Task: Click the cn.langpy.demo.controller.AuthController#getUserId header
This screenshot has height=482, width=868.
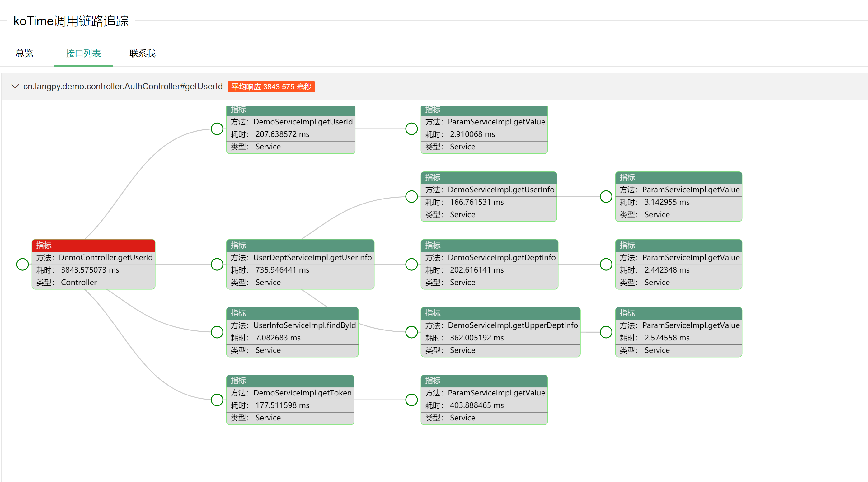Action: coord(123,87)
